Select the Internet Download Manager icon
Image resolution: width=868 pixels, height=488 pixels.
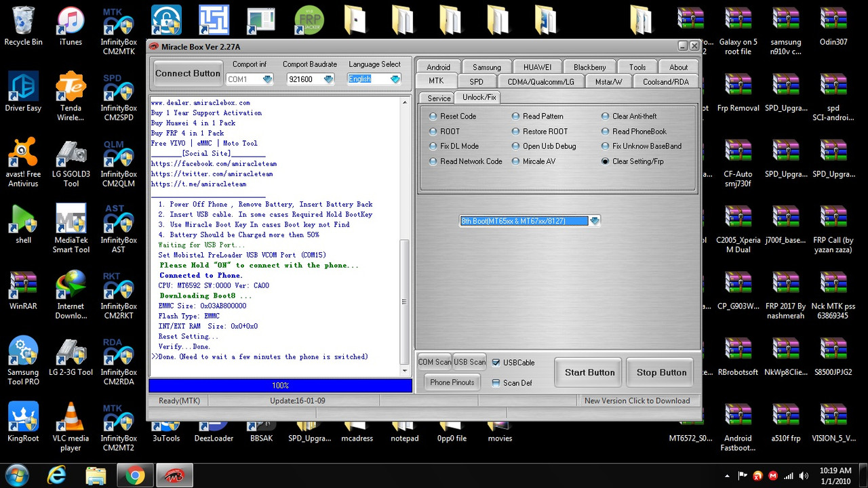71,295
